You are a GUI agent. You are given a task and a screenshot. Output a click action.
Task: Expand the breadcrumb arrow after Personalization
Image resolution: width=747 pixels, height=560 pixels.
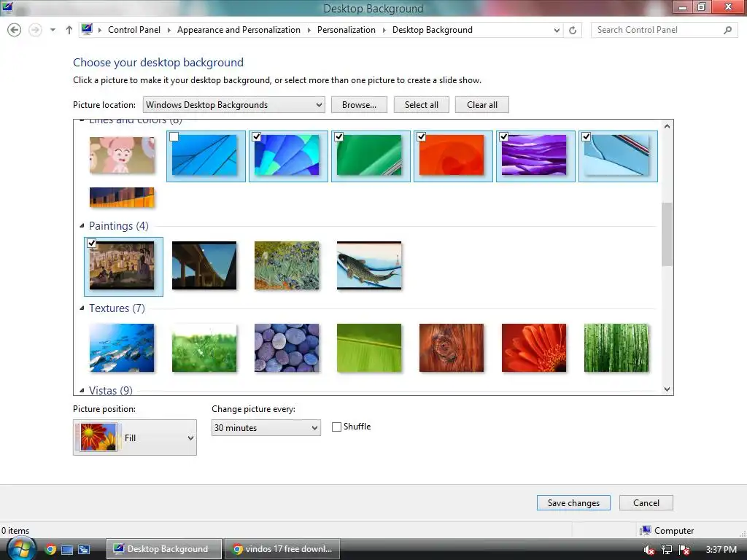pyautogui.click(x=384, y=30)
